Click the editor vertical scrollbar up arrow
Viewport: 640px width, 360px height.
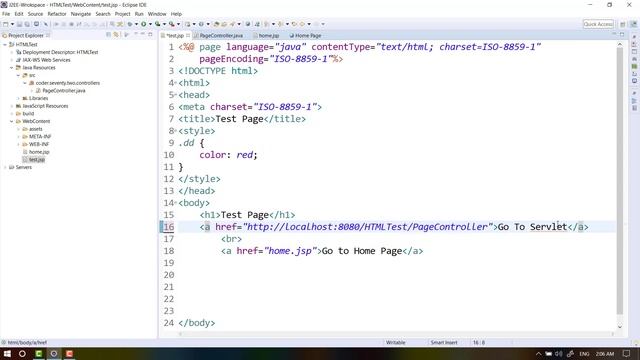click(620, 44)
